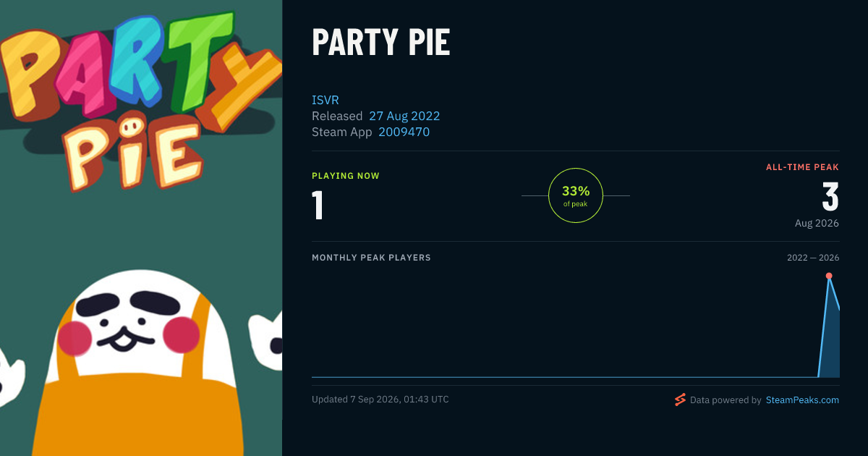Click the flat chart baseline line
This screenshot has height=456, width=868.
click(564, 377)
